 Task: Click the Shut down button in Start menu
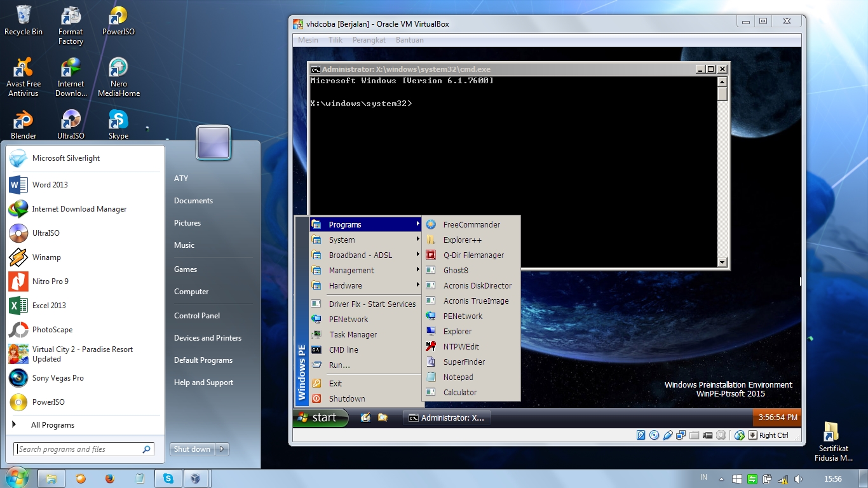pyautogui.click(x=193, y=449)
